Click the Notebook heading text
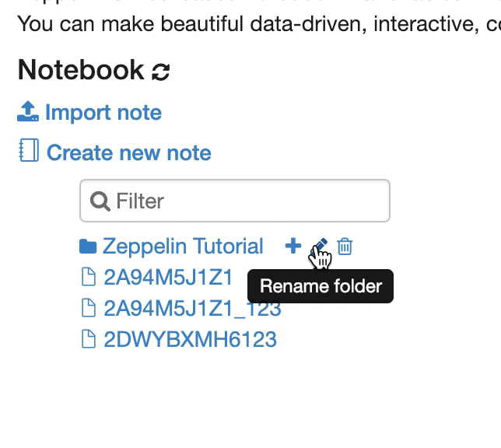This screenshot has width=501, height=448. pos(81,70)
